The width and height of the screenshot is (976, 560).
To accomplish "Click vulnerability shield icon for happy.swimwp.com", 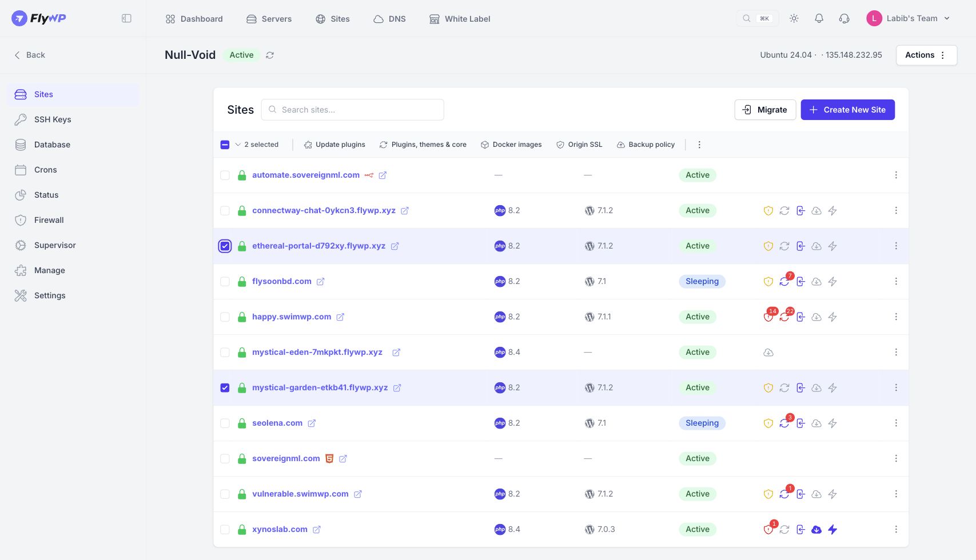I will click(x=768, y=317).
